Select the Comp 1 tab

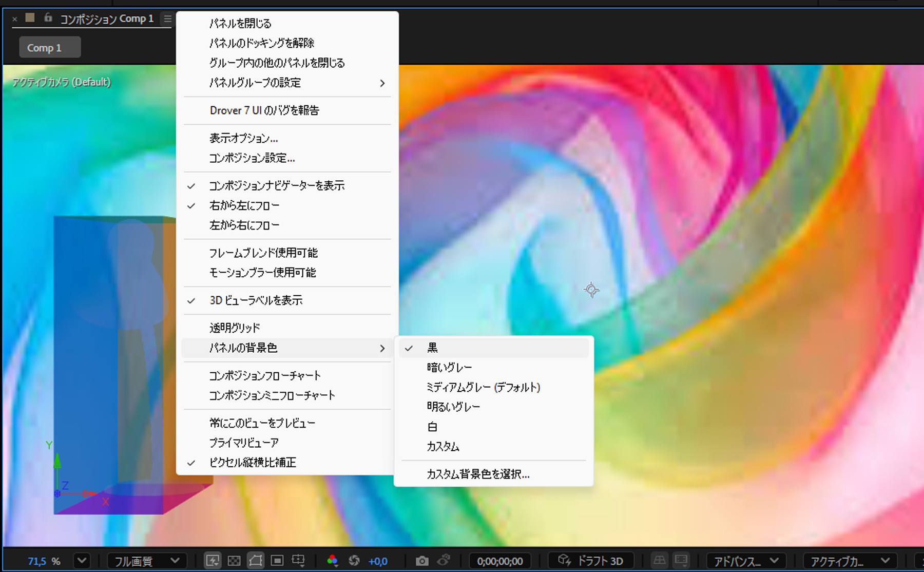coord(49,47)
